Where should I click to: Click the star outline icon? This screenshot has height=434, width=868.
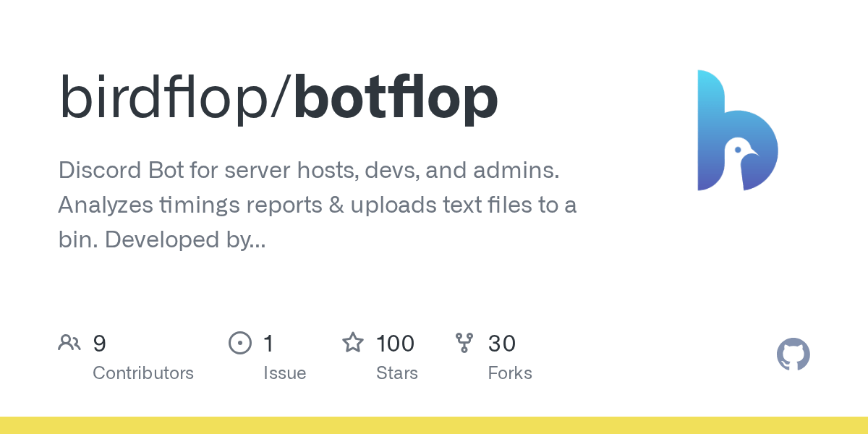point(353,343)
